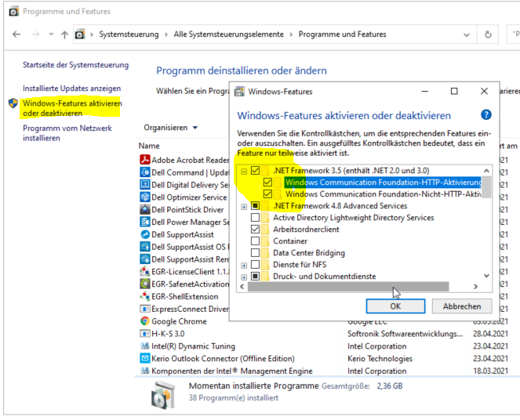Expand .NET Framework 4.8 Advanced Services node

point(244,207)
